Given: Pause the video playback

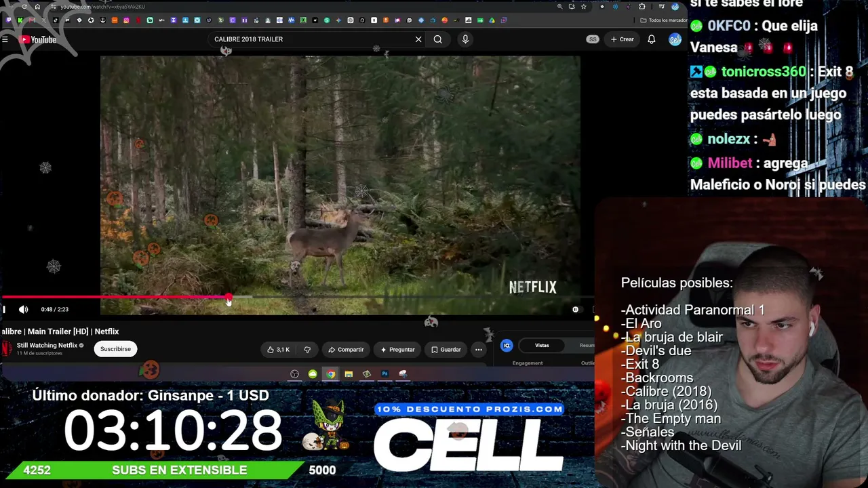Looking at the screenshot, I should tap(4, 309).
